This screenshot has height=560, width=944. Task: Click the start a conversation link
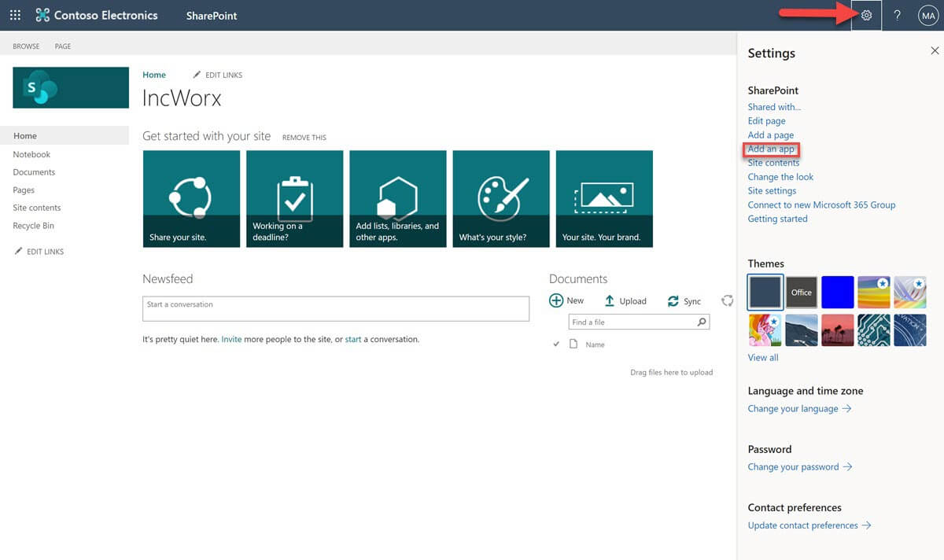(x=353, y=340)
